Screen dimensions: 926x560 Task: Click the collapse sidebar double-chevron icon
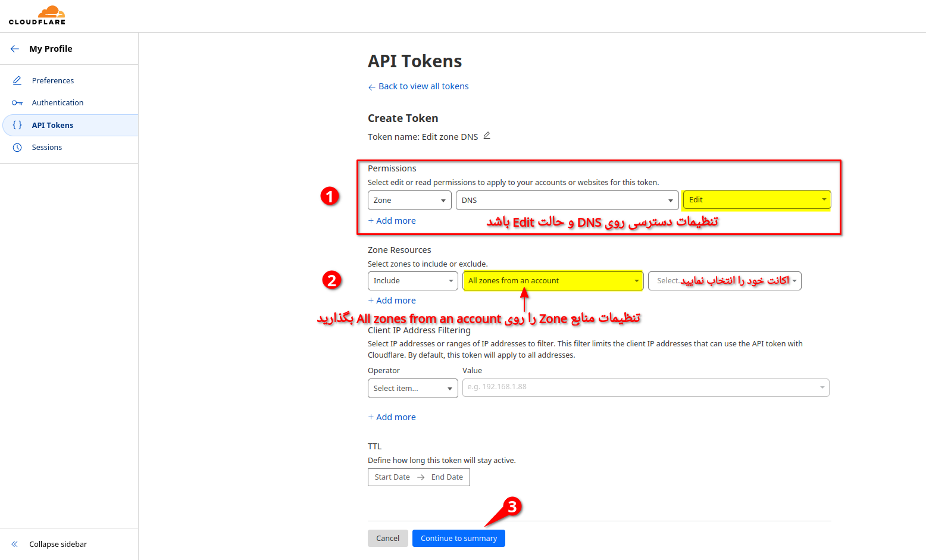click(x=15, y=544)
